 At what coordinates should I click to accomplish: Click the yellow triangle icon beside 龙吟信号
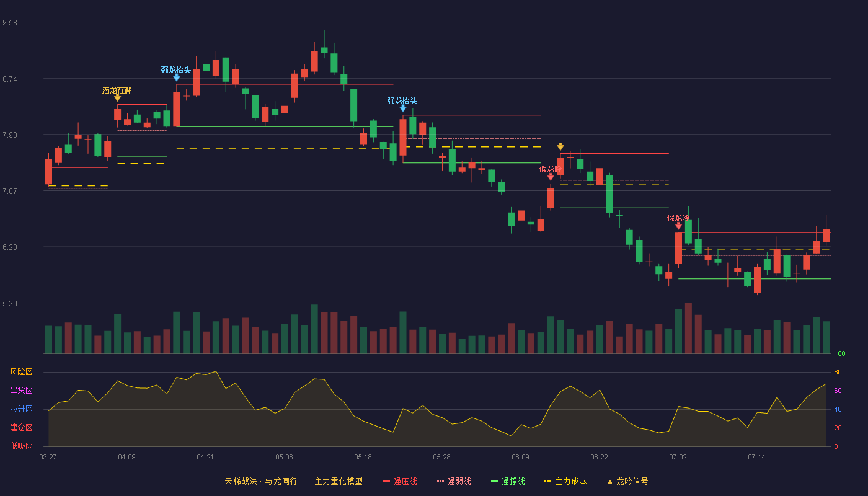click(x=610, y=481)
